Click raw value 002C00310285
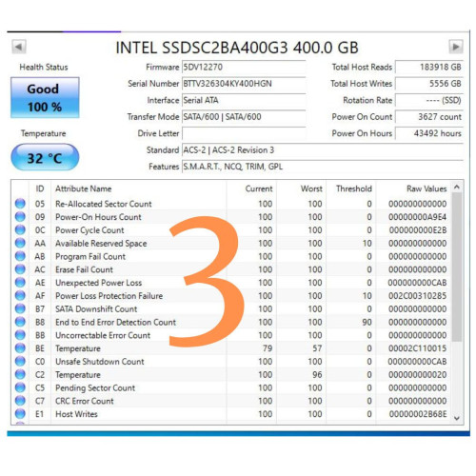 [x=417, y=296]
